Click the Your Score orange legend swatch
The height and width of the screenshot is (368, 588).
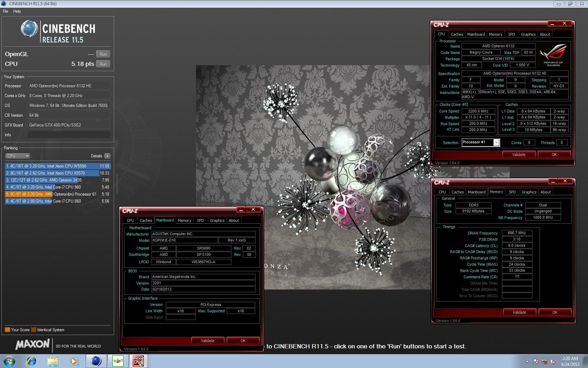coord(7,330)
